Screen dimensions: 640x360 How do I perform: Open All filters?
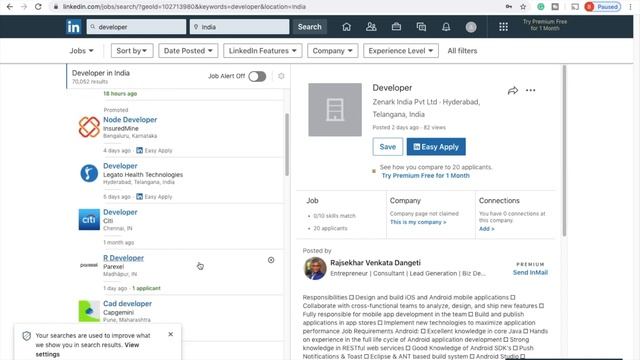(x=462, y=51)
